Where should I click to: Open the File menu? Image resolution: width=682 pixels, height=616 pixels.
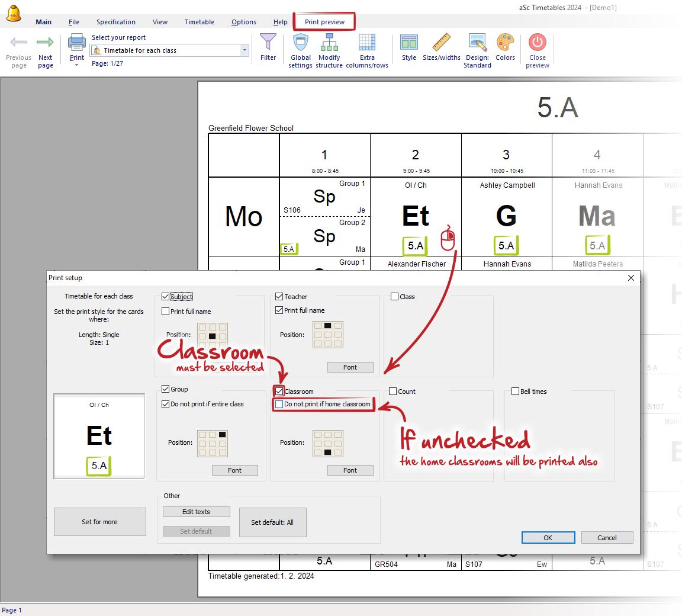point(74,22)
